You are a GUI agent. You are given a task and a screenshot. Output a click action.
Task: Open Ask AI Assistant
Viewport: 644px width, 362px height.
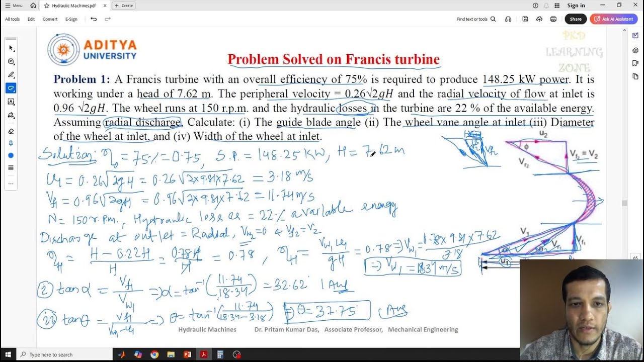614,19
